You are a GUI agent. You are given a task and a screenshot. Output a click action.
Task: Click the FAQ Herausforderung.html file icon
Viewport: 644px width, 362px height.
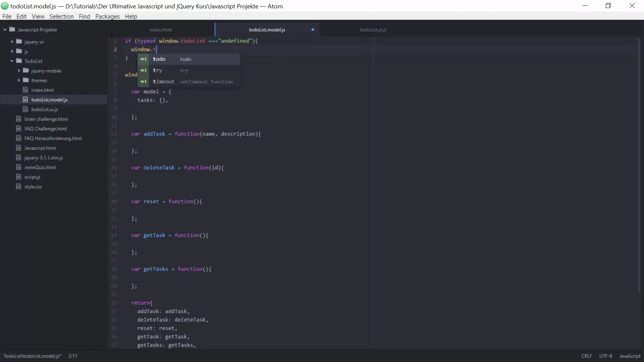pos(18,138)
